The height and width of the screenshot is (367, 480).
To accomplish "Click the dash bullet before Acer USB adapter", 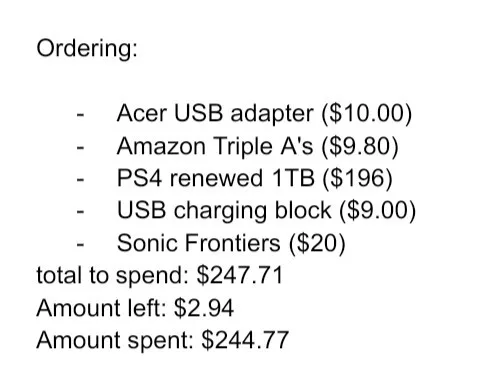I will click(x=80, y=115).
